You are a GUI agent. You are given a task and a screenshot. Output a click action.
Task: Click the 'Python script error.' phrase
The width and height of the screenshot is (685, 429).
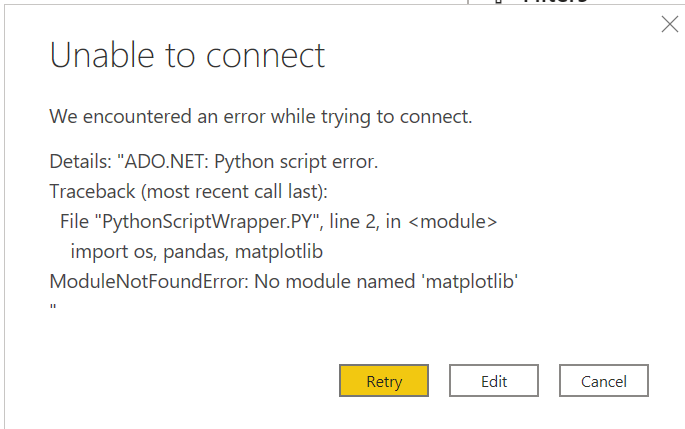296,162
